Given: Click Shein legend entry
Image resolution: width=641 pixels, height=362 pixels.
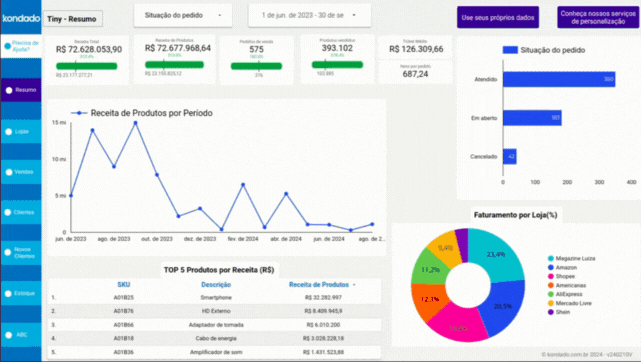Looking at the screenshot, I should tap(559, 312).
